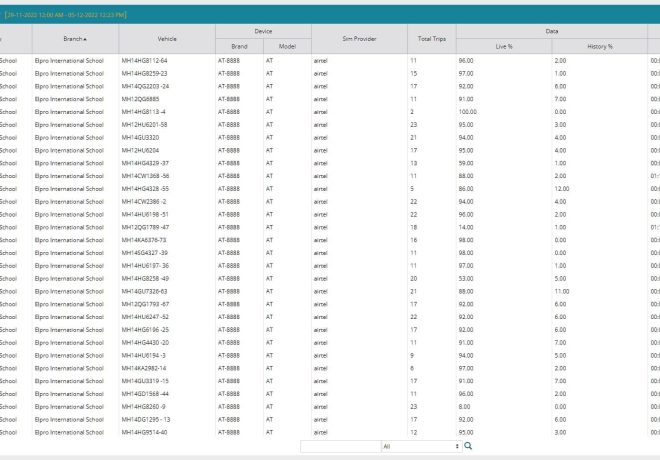The image size is (660, 460).
Task: Click the History % column header
Action: pos(597,46)
